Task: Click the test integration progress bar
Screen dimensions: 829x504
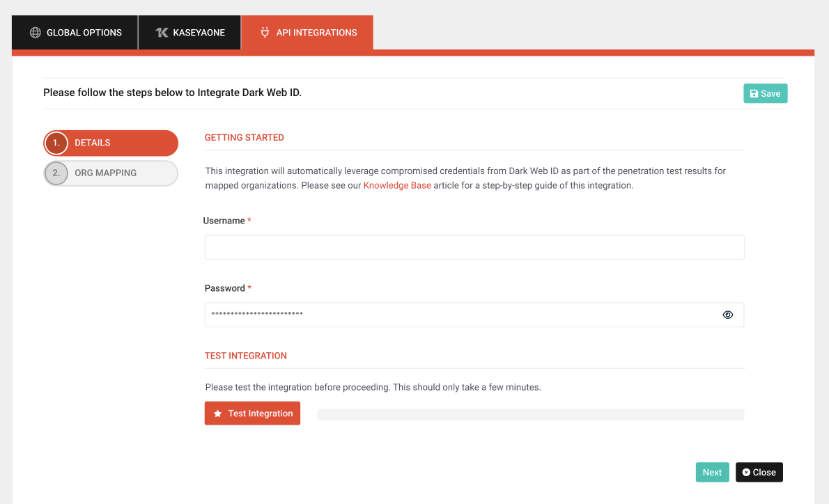Action: pos(530,415)
